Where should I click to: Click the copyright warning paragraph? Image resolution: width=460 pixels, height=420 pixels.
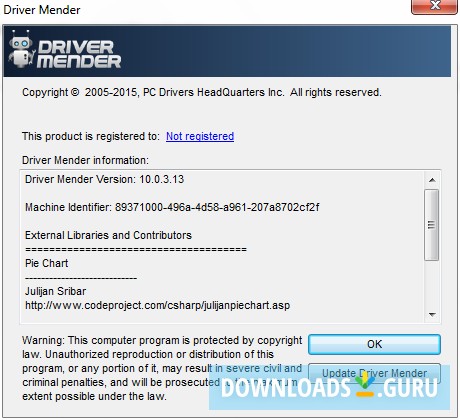point(162,368)
